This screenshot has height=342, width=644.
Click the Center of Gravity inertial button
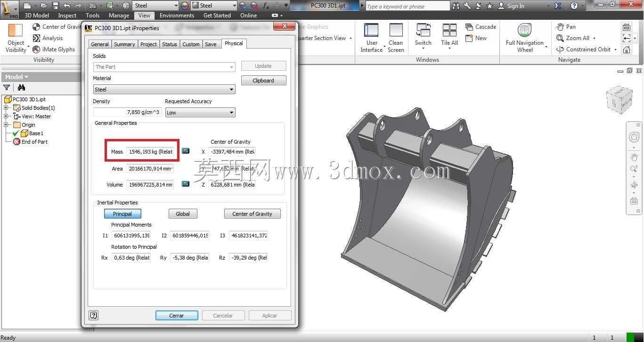tap(252, 214)
